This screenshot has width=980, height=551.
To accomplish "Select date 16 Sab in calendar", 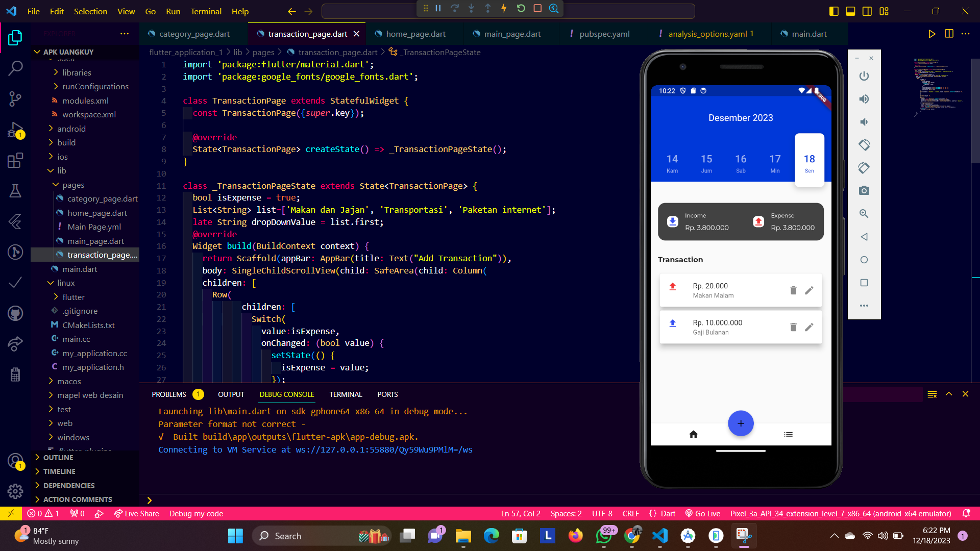I will [741, 163].
